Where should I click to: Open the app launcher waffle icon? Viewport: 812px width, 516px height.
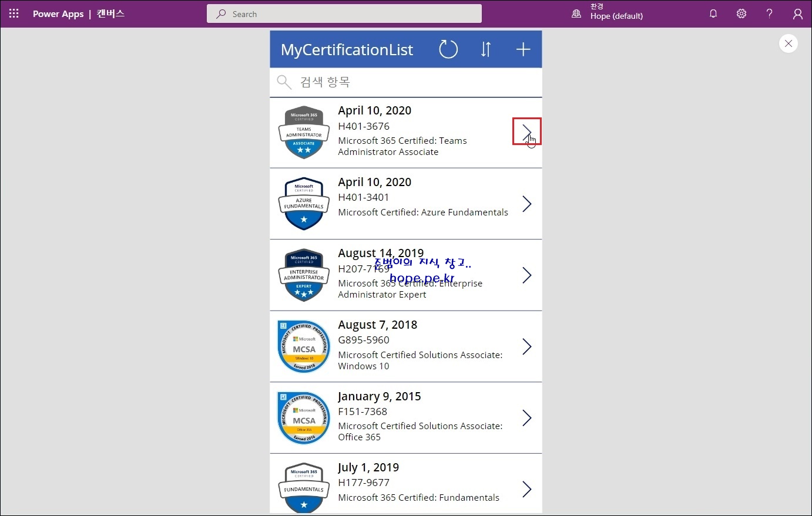14,14
